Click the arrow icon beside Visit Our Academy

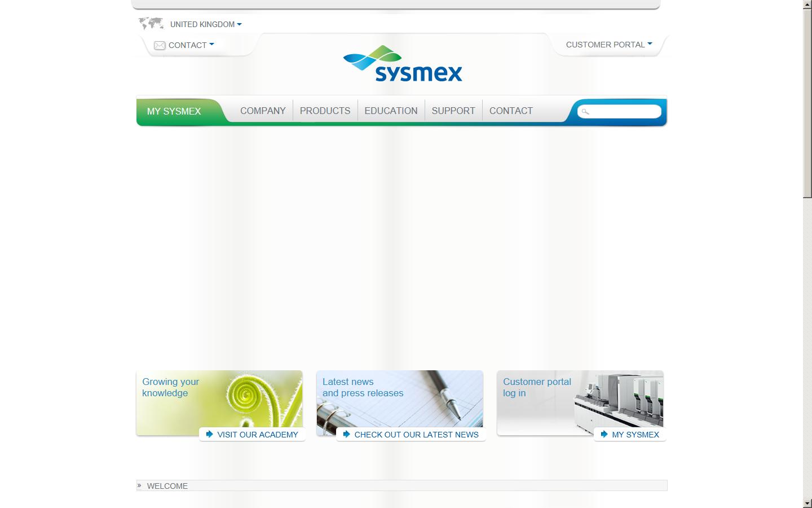(209, 434)
